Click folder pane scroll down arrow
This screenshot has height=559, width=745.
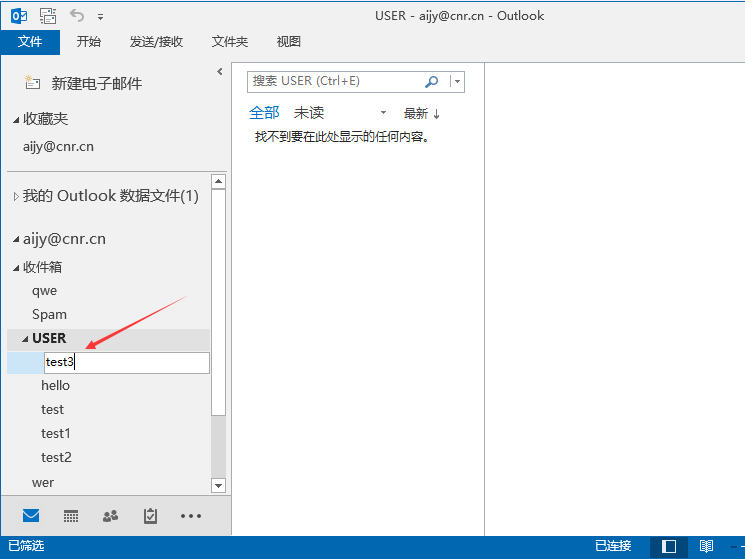(x=219, y=485)
